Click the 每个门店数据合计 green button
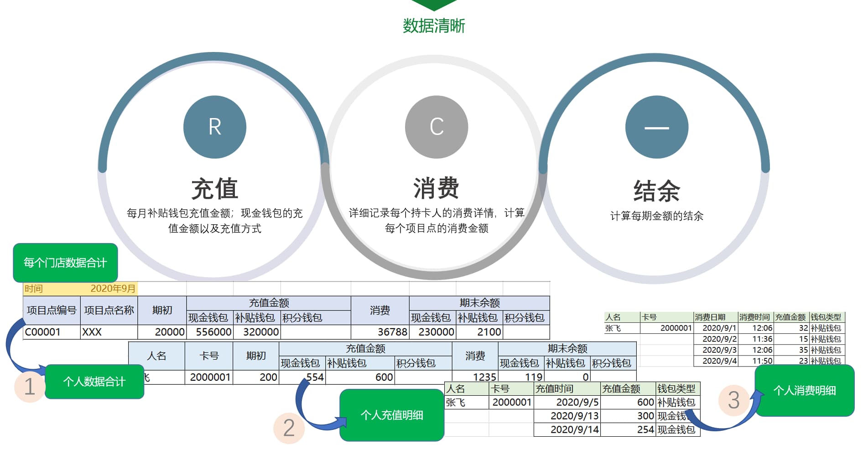Screen dimensions: 868x465 click(x=65, y=262)
